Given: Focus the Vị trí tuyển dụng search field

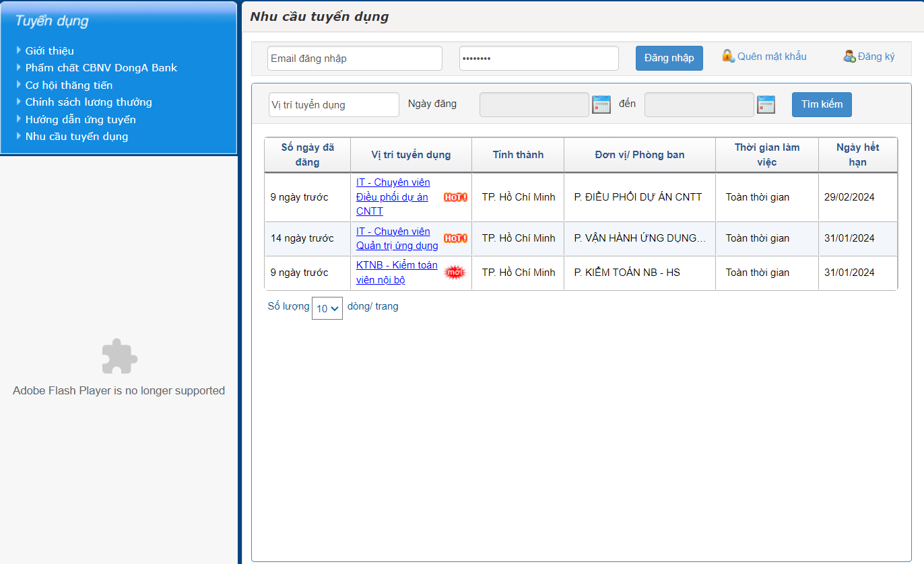Looking at the screenshot, I should tap(334, 104).
